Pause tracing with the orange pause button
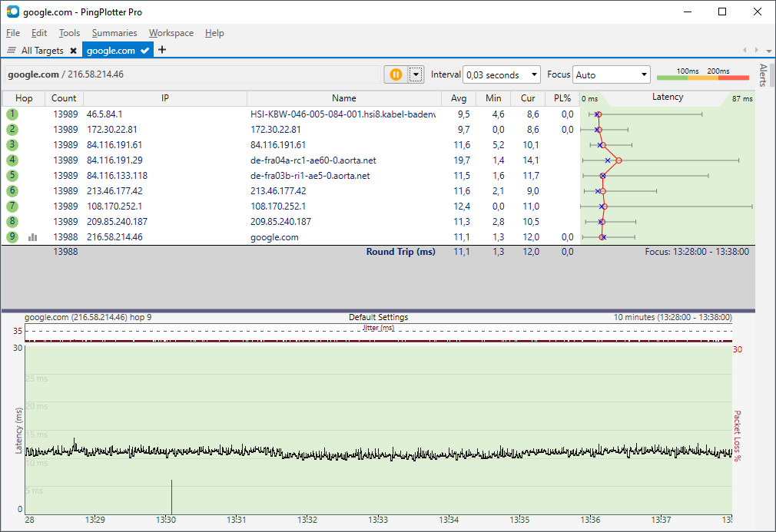 (395, 74)
